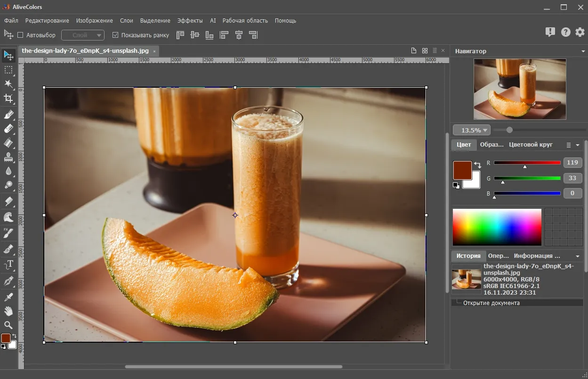588x379 pixels.
Task: Select the Move tool
Action: click(x=8, y=56)
